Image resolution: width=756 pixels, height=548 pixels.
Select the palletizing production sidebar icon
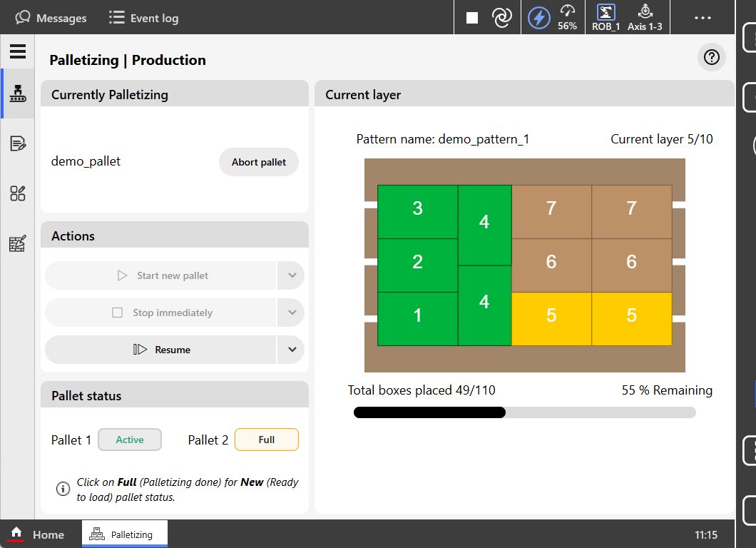point(18,93)
